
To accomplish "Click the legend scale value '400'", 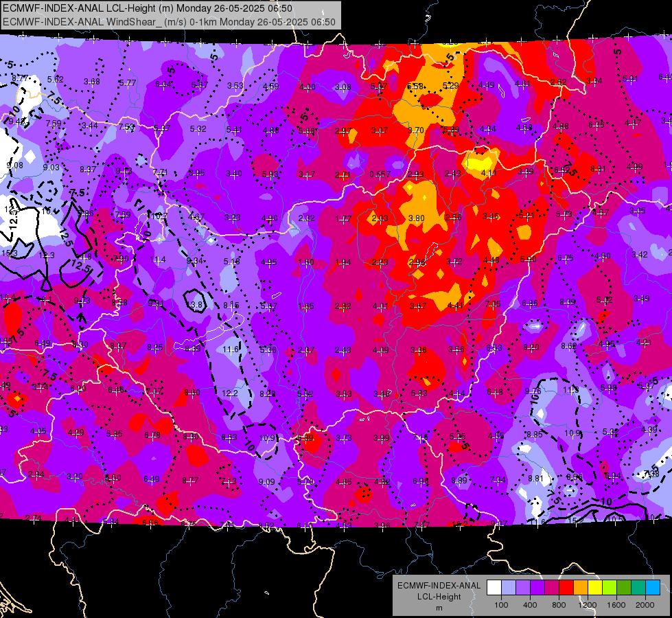I will [x=530, y=605].
